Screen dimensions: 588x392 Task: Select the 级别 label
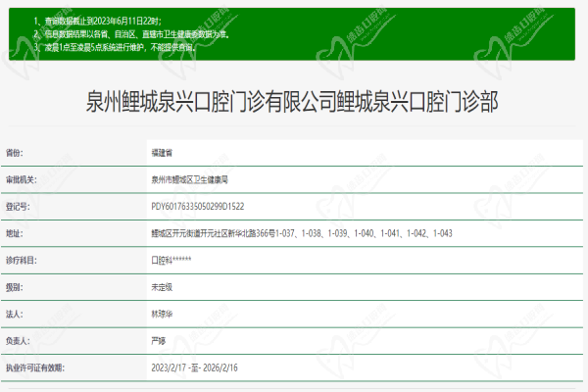click(15, 287)
